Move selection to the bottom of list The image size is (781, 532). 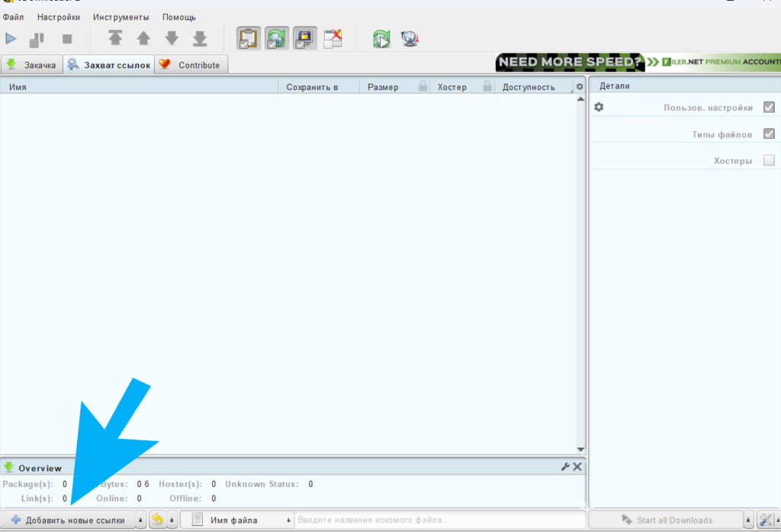(x=200, y=38)
